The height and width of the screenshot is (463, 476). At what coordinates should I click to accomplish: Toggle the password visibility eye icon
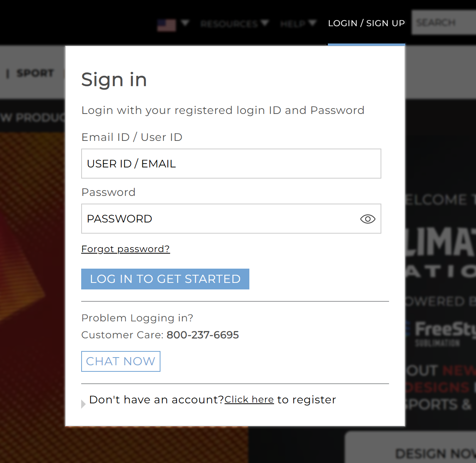pyautogui.click(x=367, y=219)
